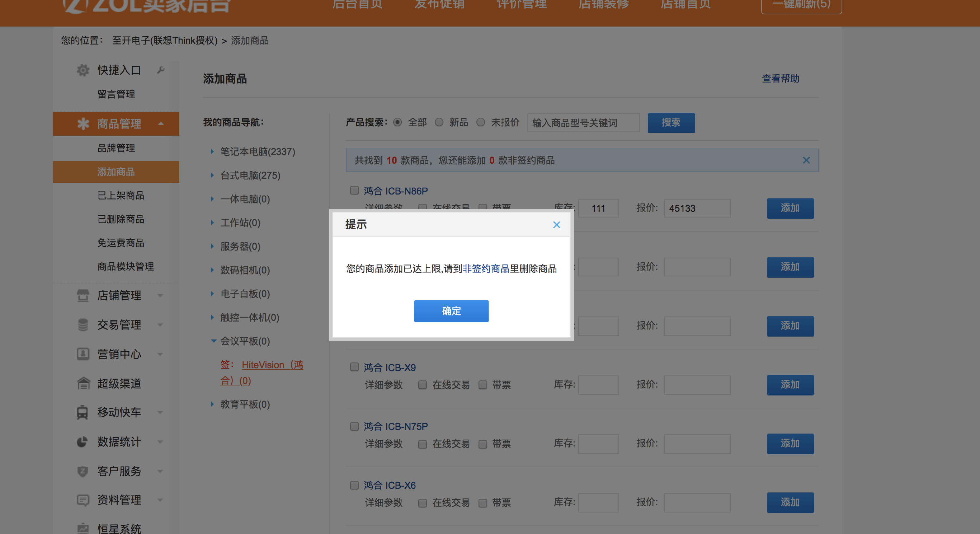Viewport: 980px width, 534px height.
Task: Open the HiteVision（鸿合）(0) brand link
Action: 262,373
